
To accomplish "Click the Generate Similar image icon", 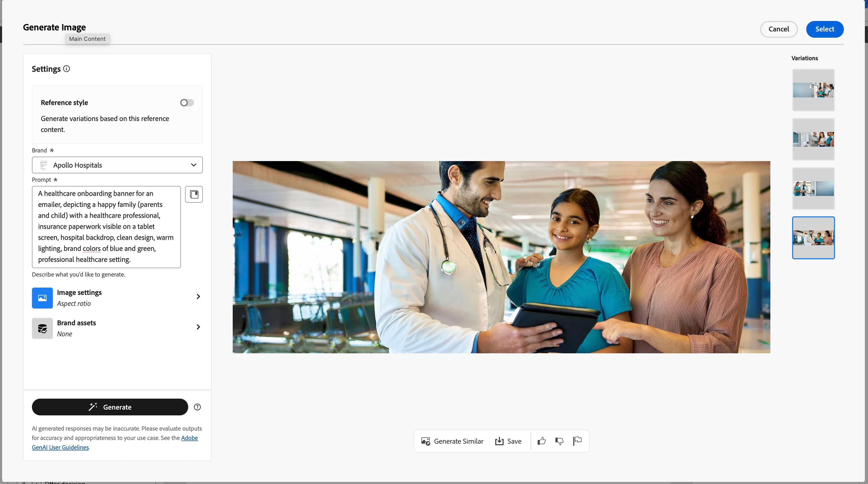I will 426,441.
